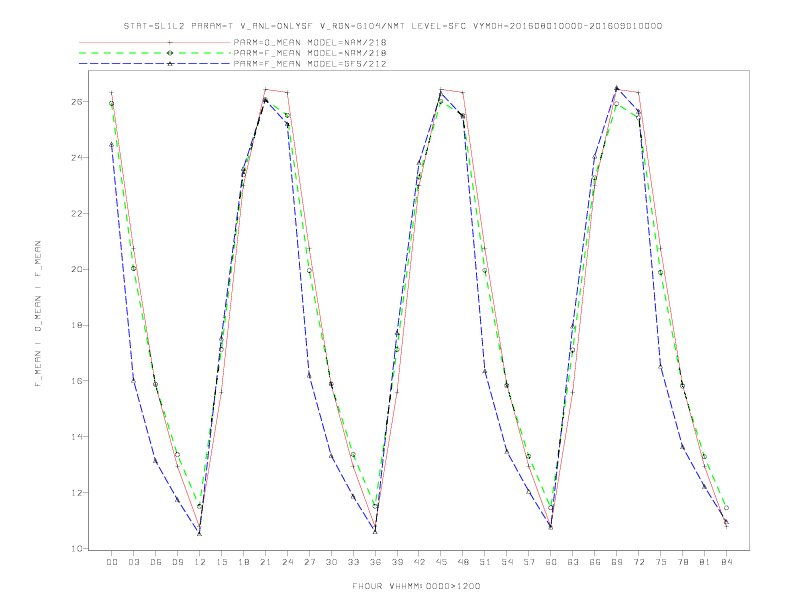Select legend entry PARM=F_MEAN MODEL=GFS/212
This screenshot has height=612, width=792.
tap(310, 64)
